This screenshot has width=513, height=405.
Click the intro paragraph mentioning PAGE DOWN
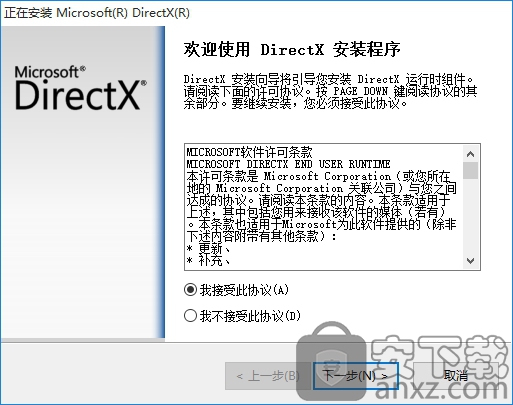pos(330,92)
